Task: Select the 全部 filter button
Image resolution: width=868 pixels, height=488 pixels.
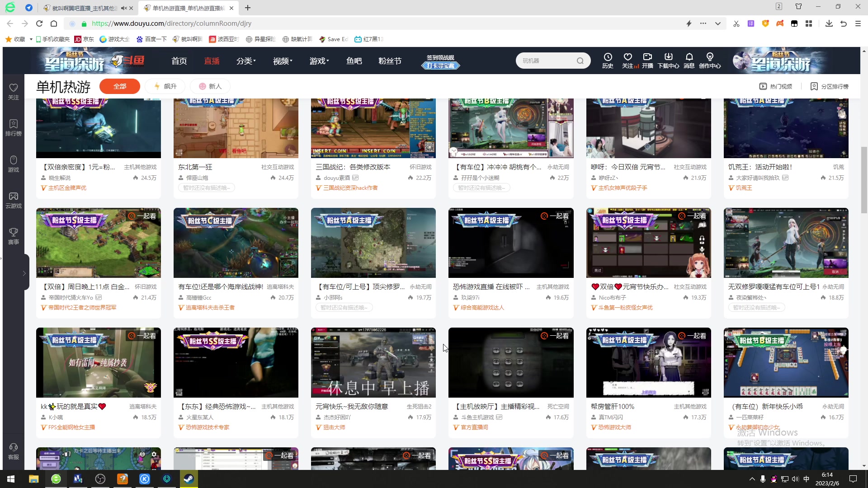Action: [x=120, y=86]
